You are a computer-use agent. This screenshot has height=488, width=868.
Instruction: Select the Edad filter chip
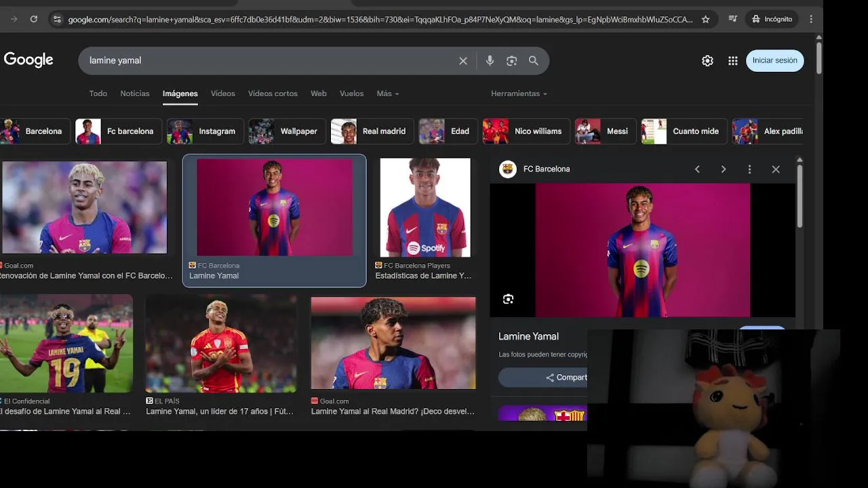pos(448,131)
